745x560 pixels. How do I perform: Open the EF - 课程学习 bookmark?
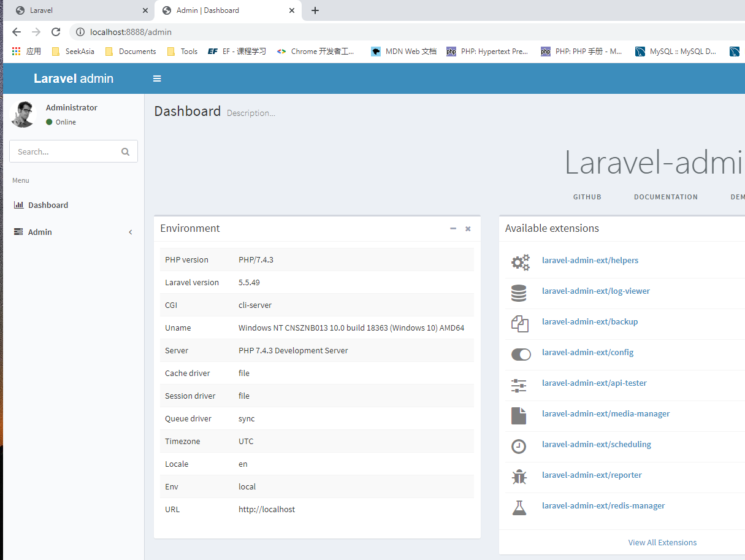237,52
